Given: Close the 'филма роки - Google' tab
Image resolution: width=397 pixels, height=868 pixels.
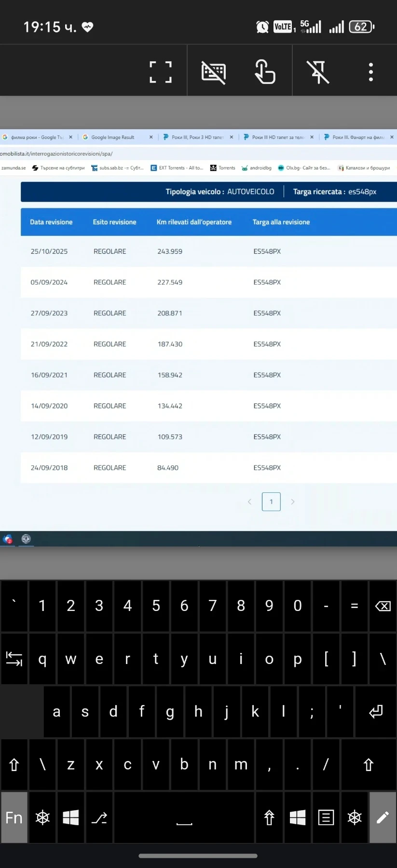Looking at the screenshot, I should click(70, 137).
